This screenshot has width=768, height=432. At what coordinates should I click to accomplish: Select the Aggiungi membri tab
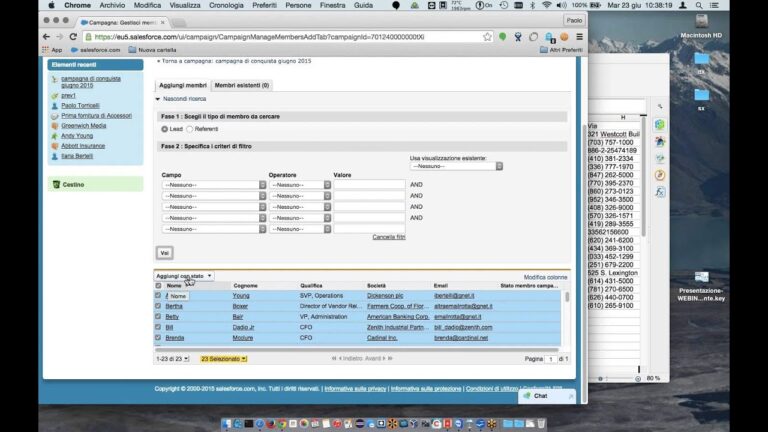click(x=183, y=85)
